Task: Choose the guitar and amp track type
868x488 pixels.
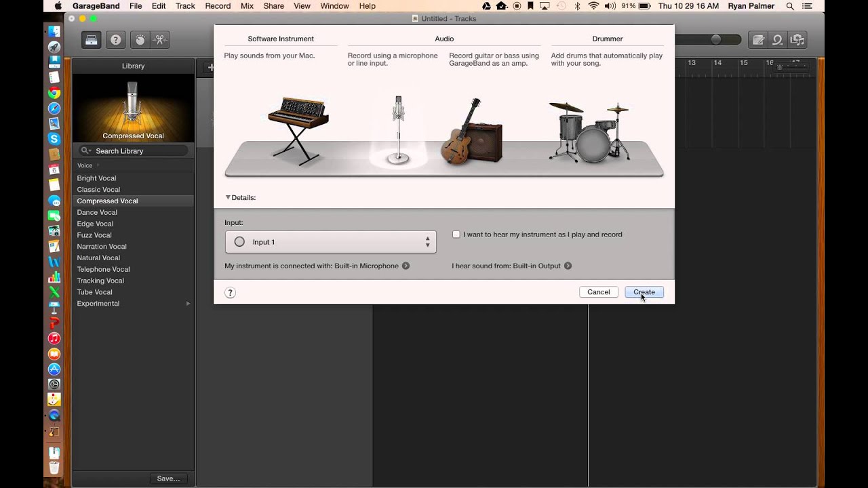Action: (x=472, y=131)
